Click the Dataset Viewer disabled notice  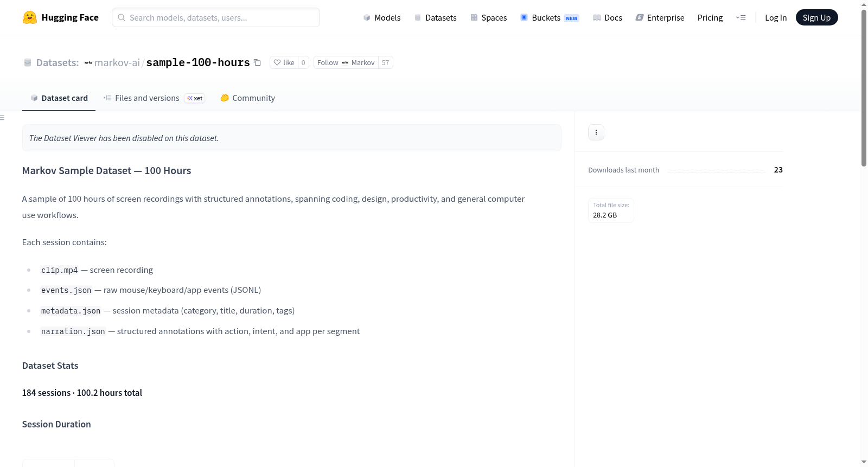[x=292, y=138]
